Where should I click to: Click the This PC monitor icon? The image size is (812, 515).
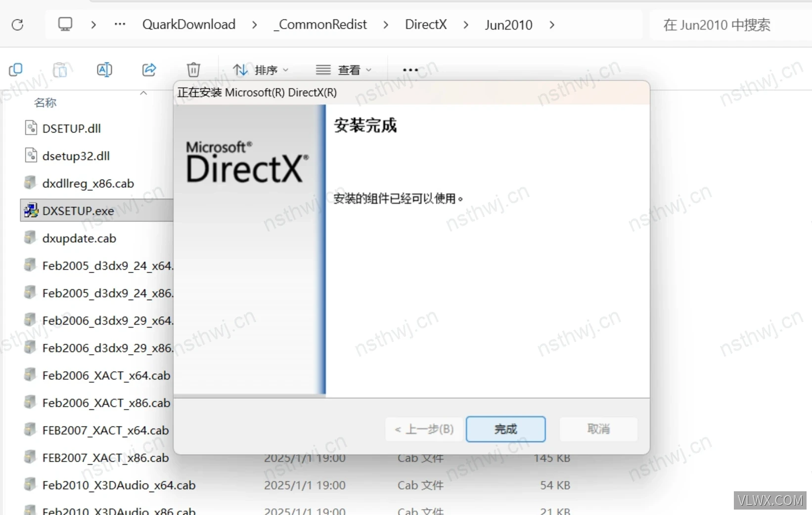(65, 24)
